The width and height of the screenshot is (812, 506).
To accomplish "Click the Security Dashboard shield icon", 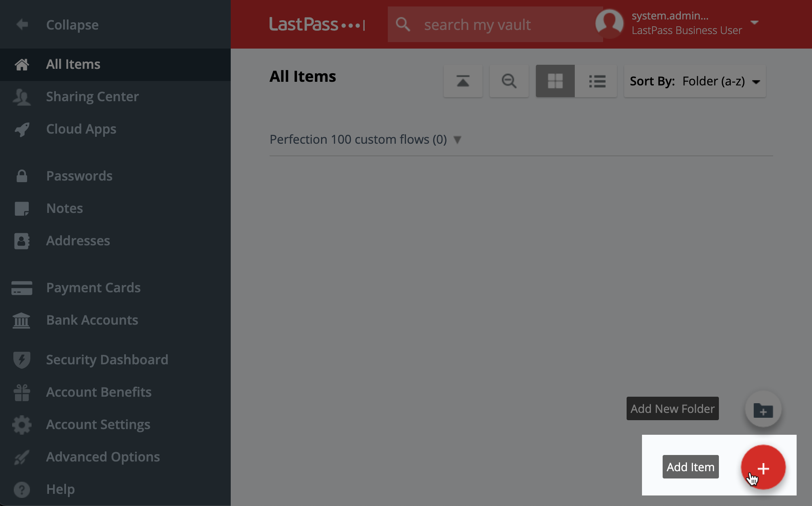I will coord(22,360).
